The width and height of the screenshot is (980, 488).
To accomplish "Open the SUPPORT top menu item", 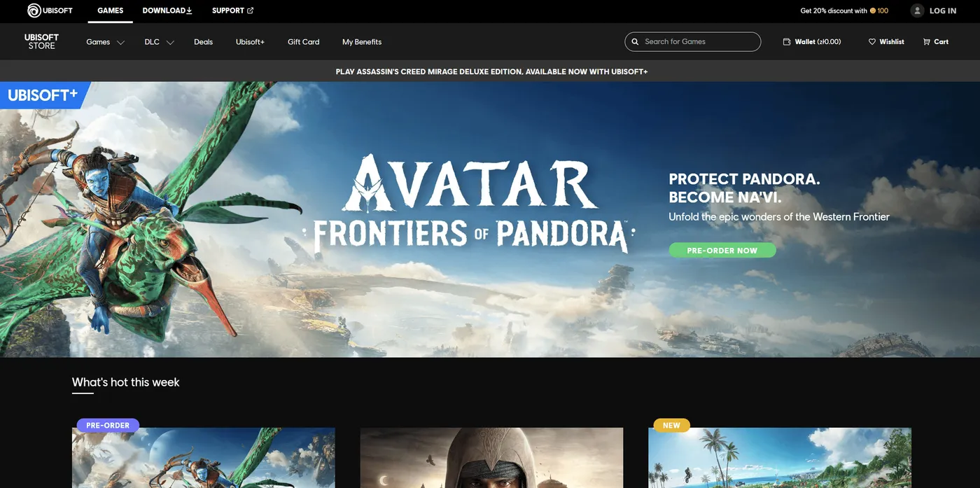I will pyautogui.click(x=232, y=11).
